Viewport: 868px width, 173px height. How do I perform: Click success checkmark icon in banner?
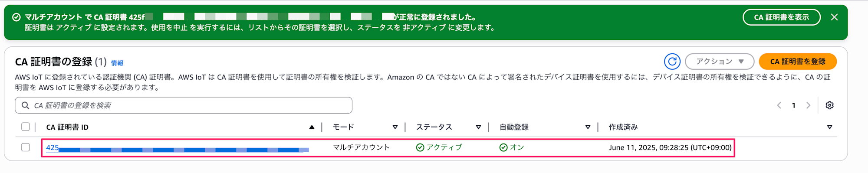16,17
